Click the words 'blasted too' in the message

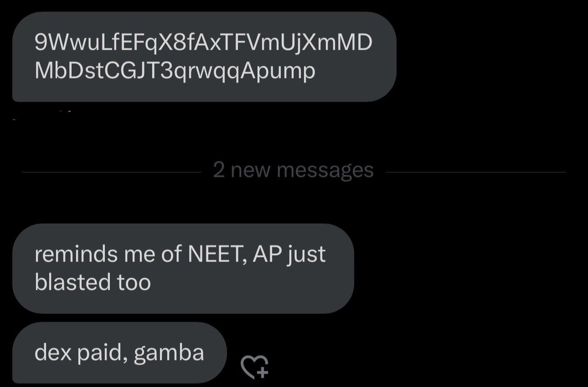coord(93,282)
